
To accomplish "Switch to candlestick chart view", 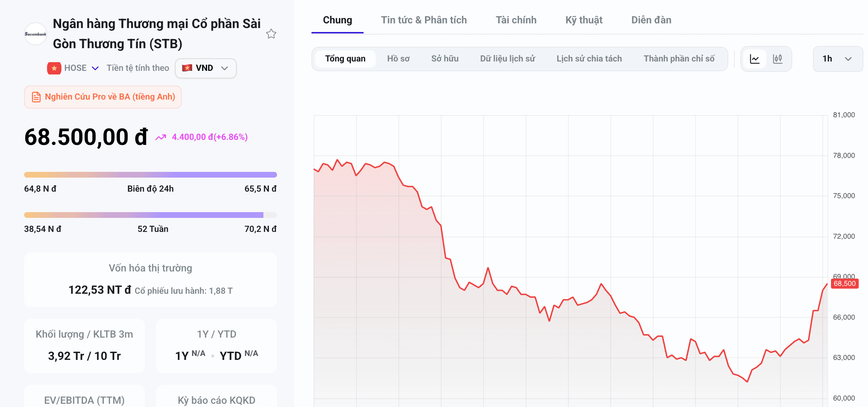I will (x=777, y=59).
